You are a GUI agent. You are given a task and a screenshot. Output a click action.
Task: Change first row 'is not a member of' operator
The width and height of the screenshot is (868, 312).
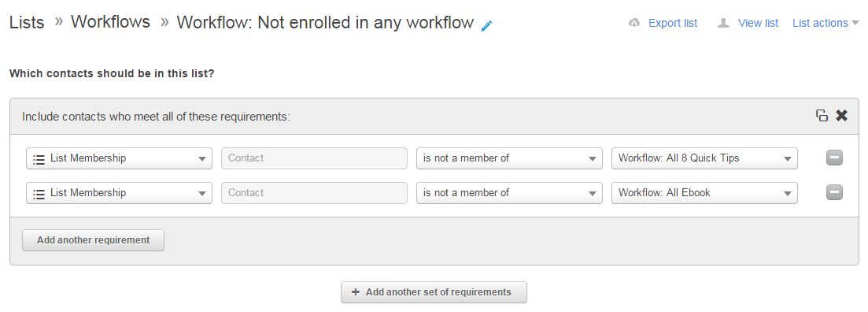[509, 158]
